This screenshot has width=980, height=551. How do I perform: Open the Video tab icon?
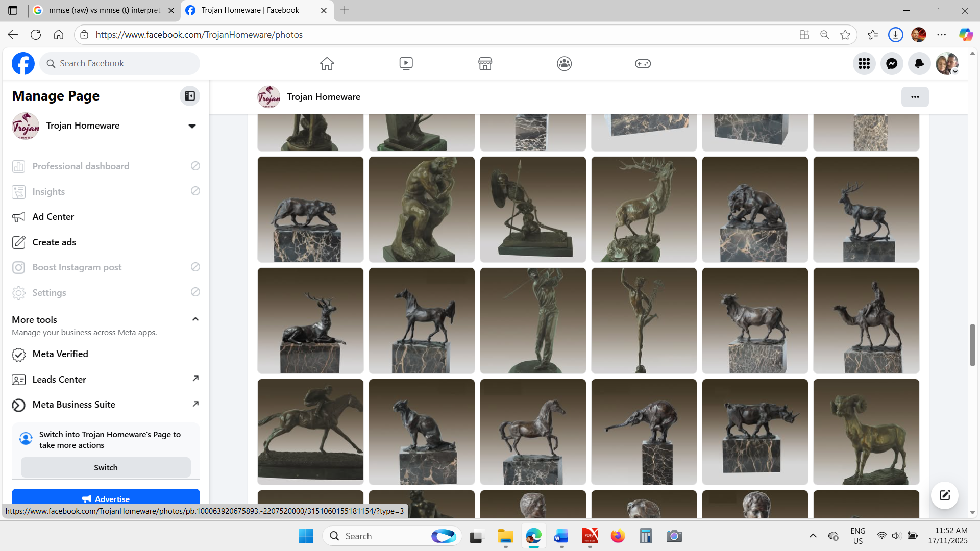click(406, 64)
